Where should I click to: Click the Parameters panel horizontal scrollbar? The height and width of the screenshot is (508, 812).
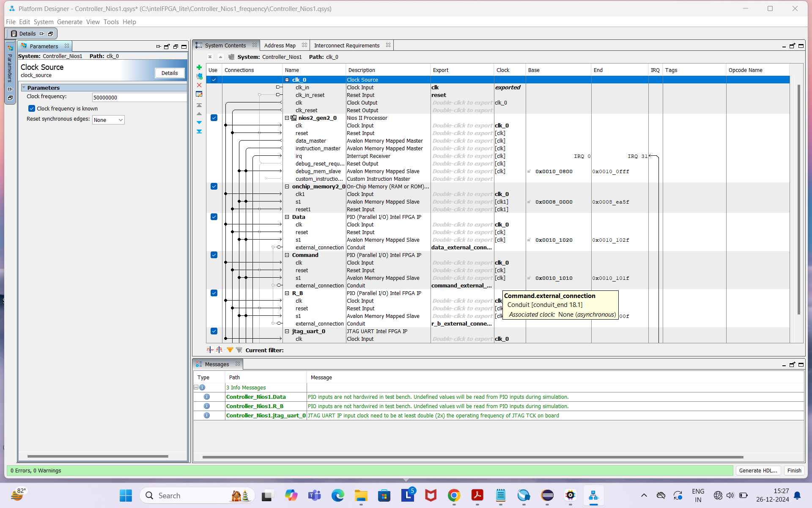98,456
